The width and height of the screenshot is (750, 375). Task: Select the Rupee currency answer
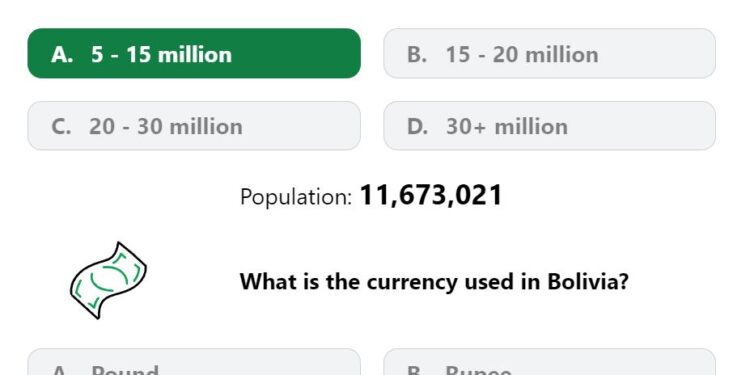550,362
